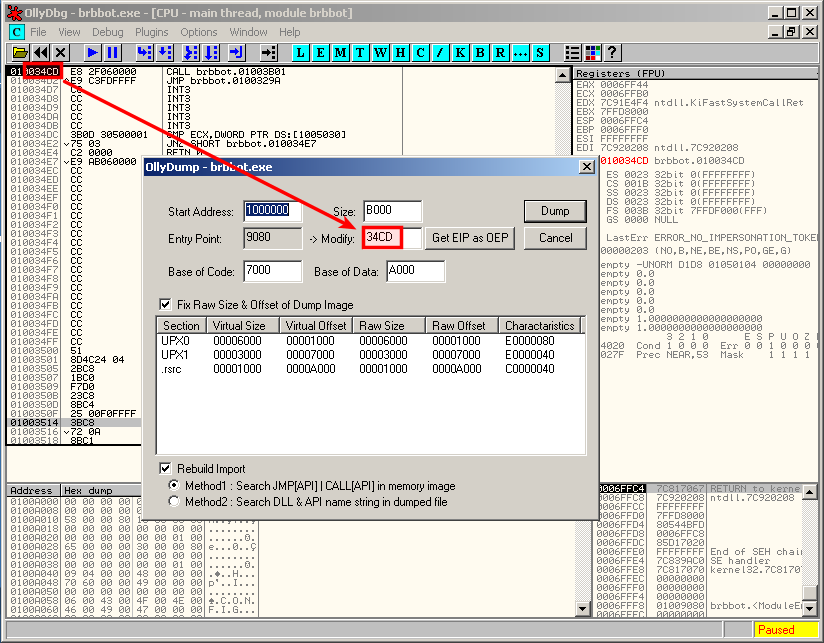Open the Call stack K icon
The image size is (824, 643).
point(460,52)
